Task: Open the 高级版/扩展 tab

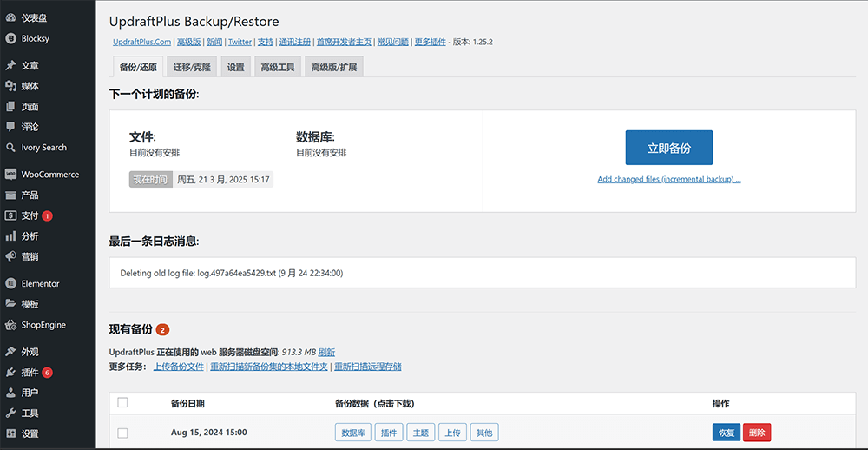Action: tap(334, 67)
